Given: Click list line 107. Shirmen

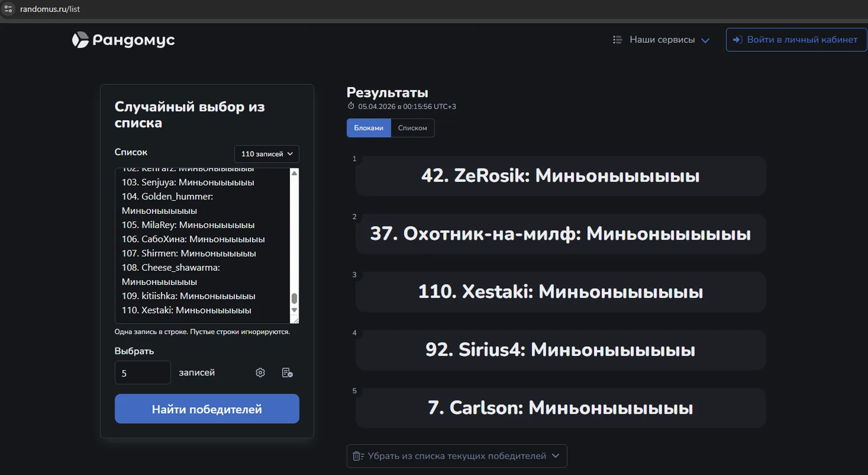Looking at the screenshot, I should point(189,254).
